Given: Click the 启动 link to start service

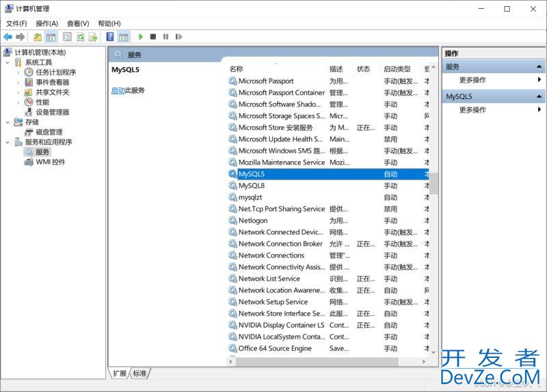Looking at the screenshot, I should coord(118,90).
